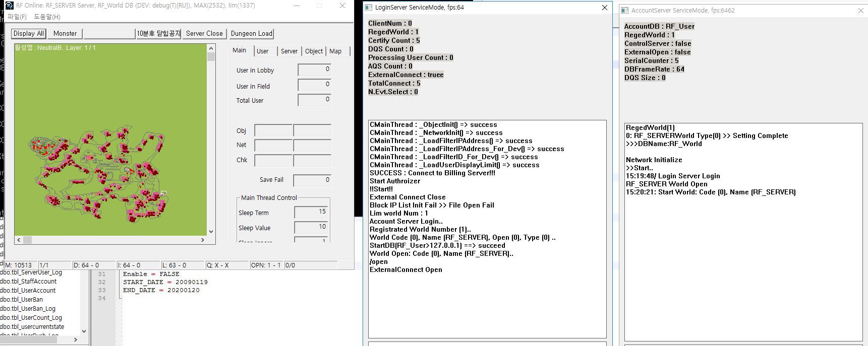Click the Server Close button
868x346 pixels.
(204, 33)
